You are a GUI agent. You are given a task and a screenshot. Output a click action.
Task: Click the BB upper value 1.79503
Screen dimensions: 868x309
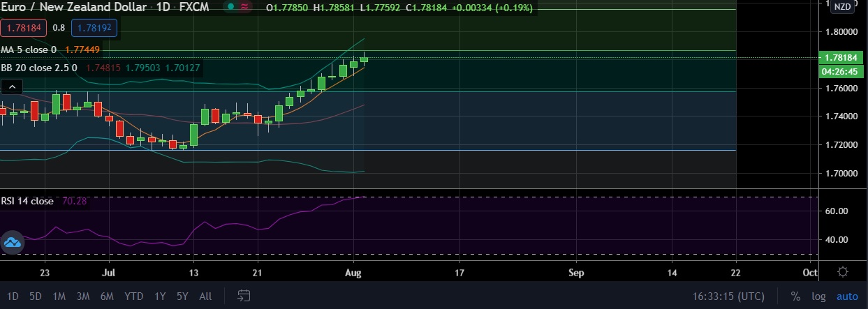(x=143, y=68)
